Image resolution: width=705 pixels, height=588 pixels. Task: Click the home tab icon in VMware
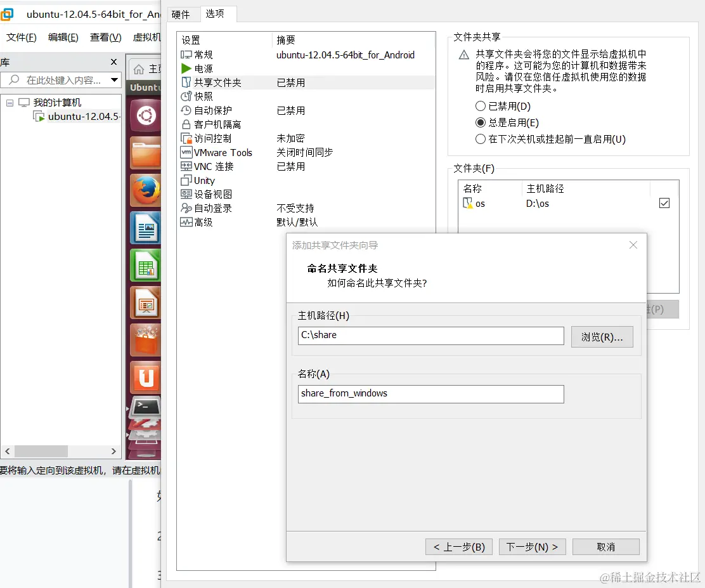pyautogui.click(x=139, y=69)
